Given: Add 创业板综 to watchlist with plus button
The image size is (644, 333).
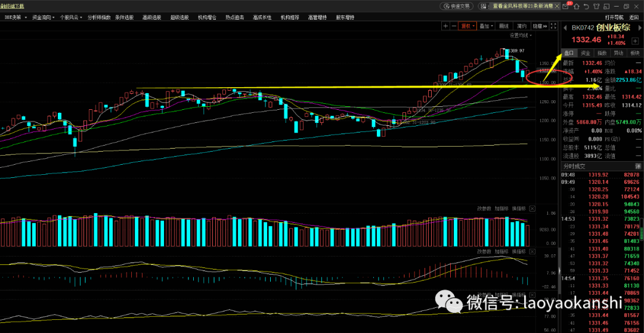Looking at the screenshot, I should 635,41.
